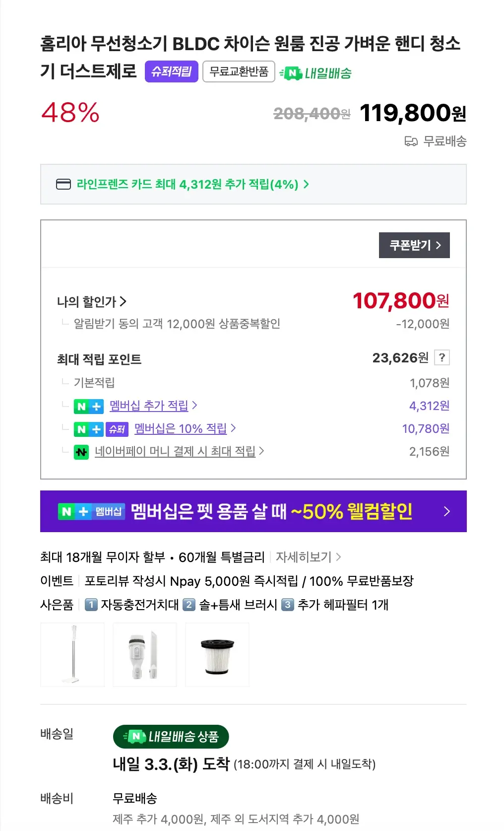
Task: Click the 내일배송 delivery truck icon
Action: pos(291,73)
